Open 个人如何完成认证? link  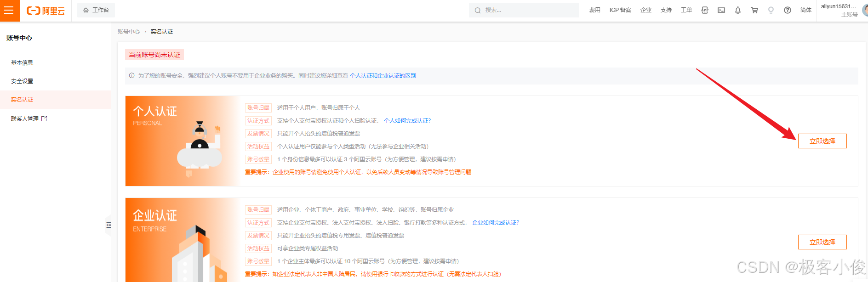[x=407, y=121]
